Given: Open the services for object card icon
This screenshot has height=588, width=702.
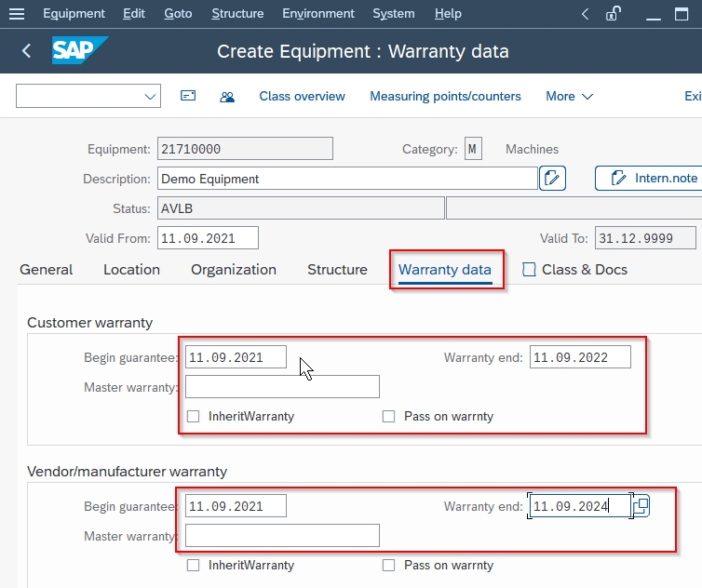Looking at the screenshot, I should pos(188,96).
